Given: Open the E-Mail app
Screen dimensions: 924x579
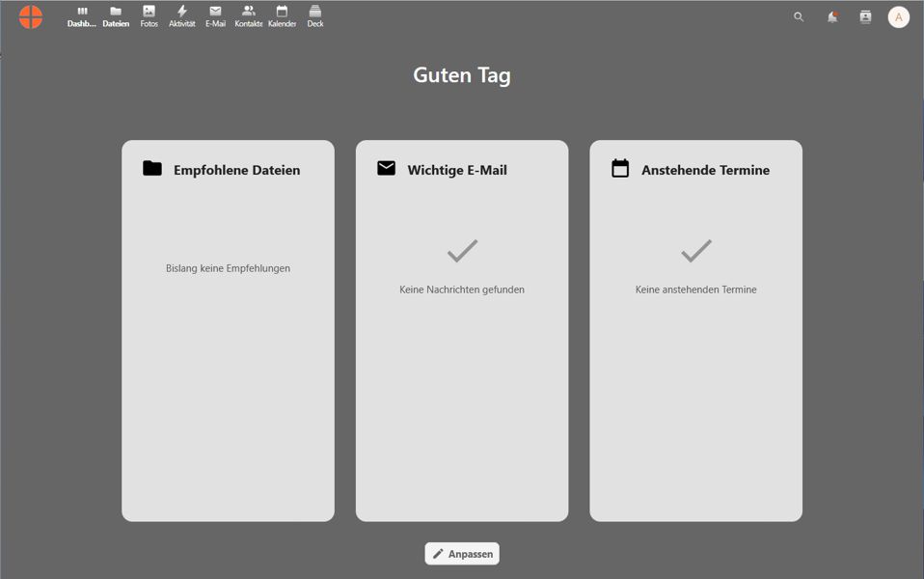Looking at the screenshot, I should [x=216, y=16].
